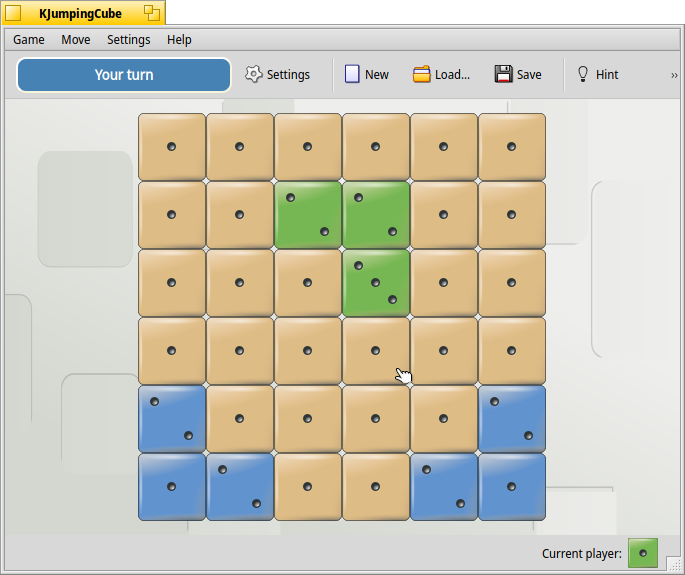Open the Help menu

(x=179, y=40)
